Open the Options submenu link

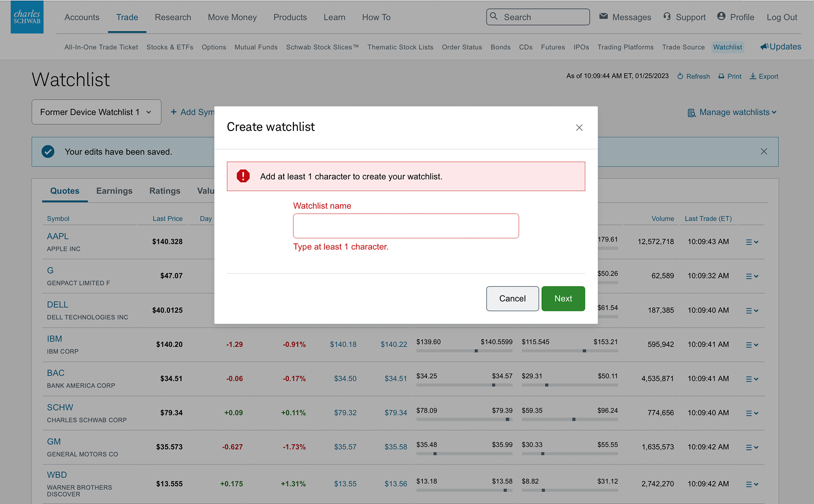tap(214, 47)
